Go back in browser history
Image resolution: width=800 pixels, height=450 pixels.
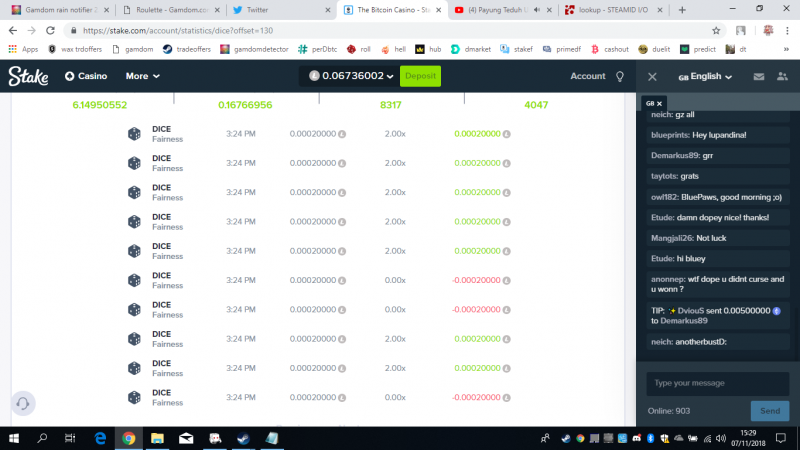pos(13,31)
